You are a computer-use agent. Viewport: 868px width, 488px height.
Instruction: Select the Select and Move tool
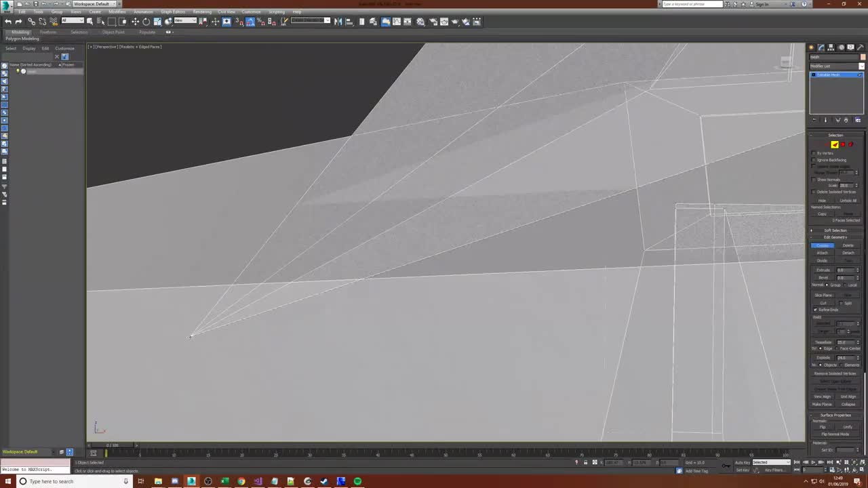click(x=136, y=22)
